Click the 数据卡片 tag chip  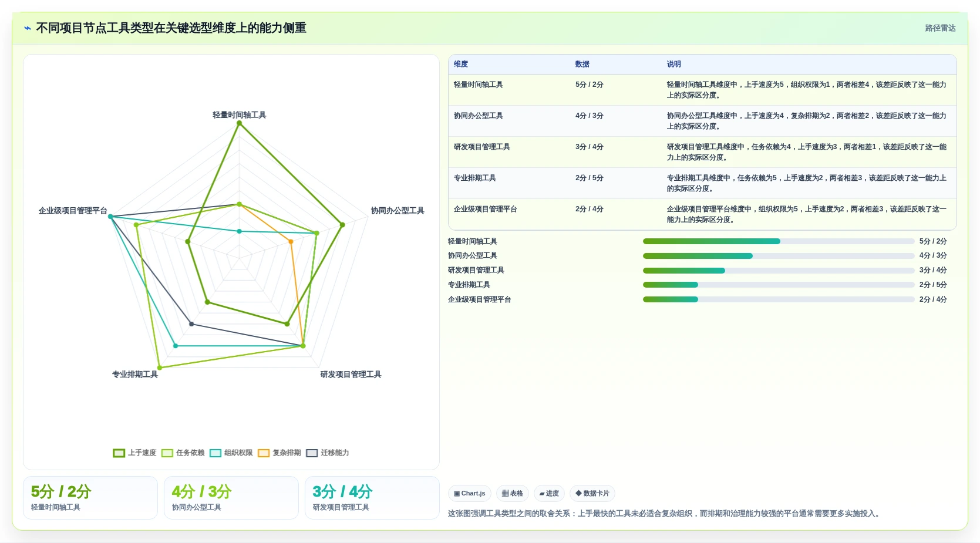592,494
